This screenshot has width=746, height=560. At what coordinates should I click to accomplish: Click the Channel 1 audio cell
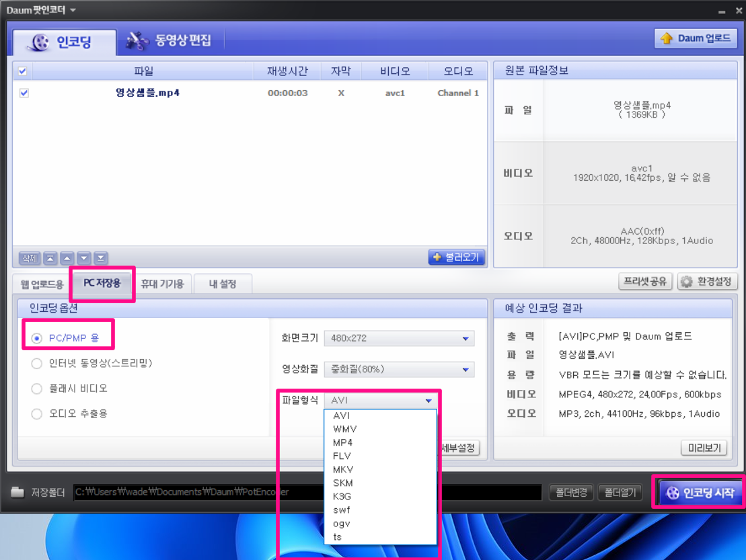(458, 93)
